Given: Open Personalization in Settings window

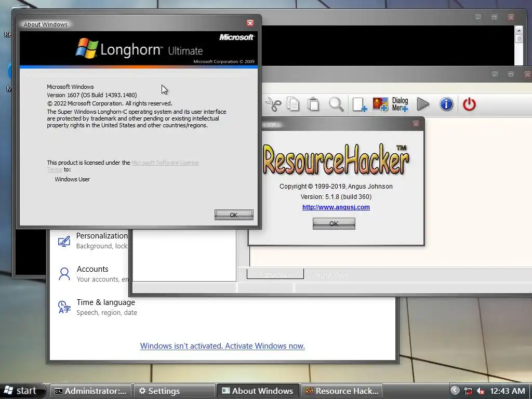Looking at the screenshot, I should [92, 241].
